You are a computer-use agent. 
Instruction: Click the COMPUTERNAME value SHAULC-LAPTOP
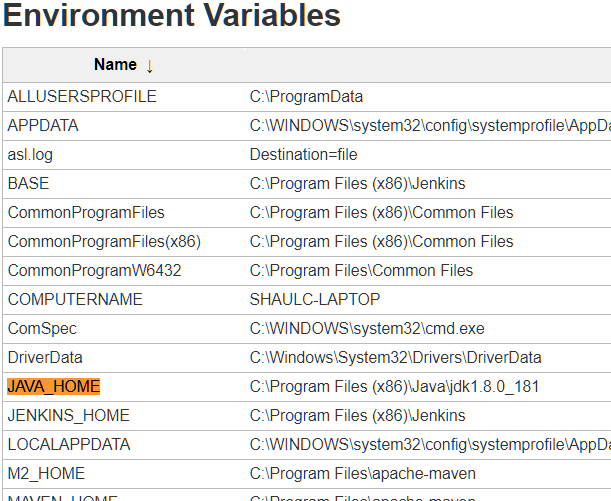315,300
